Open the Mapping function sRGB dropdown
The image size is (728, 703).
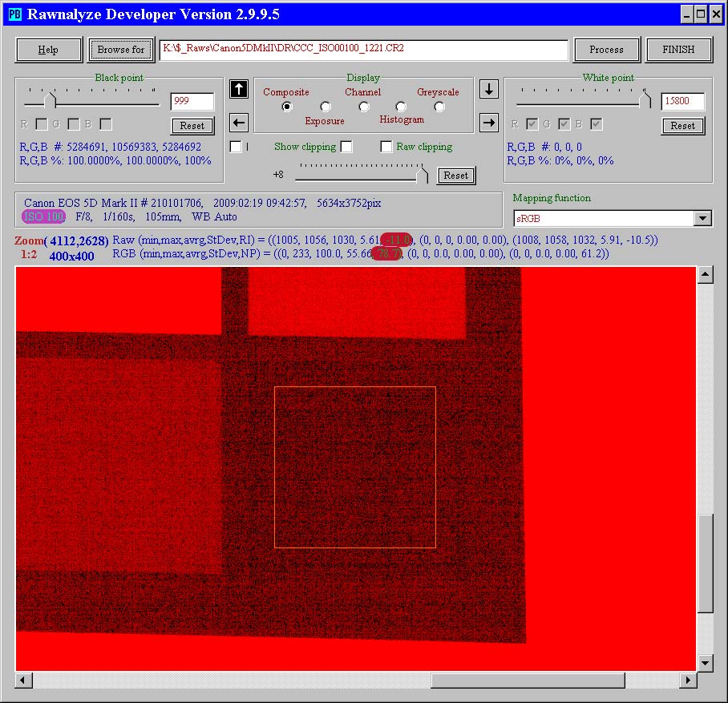tap(702, 218)
